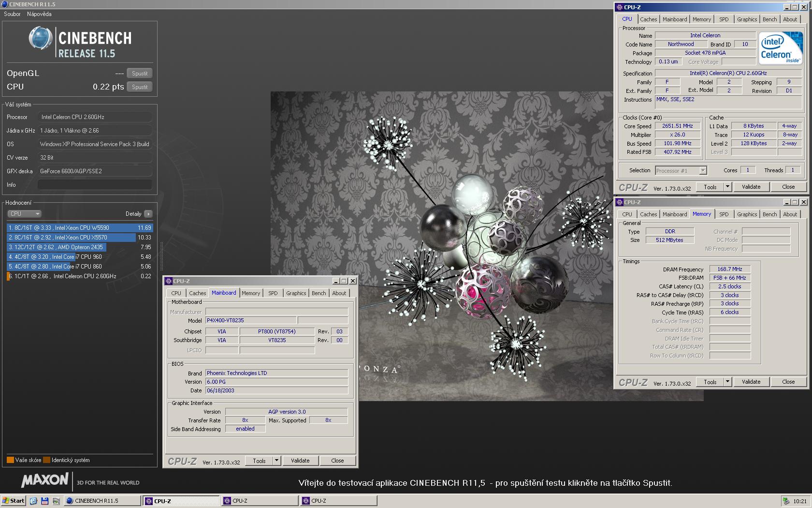
Task: Open Tools dropdown arrow in CPU-Z Memory window
Action: click(727, 382)
